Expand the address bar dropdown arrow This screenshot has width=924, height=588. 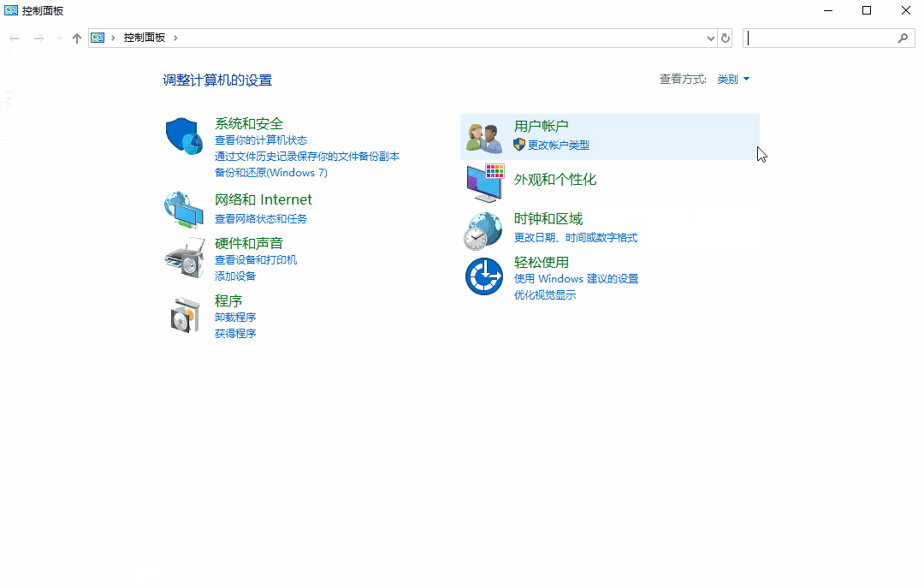710,38
